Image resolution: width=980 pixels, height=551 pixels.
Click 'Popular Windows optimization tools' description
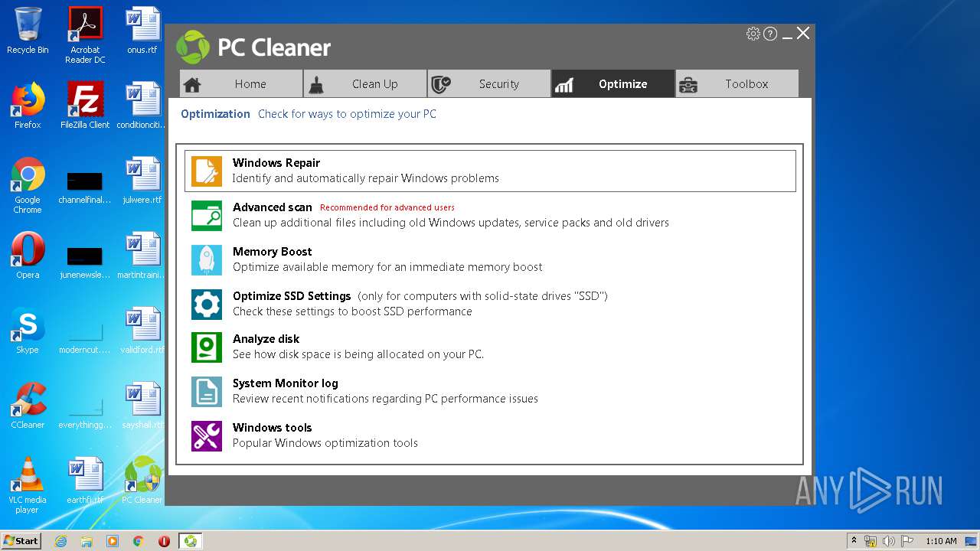click(x=325, y=443)
